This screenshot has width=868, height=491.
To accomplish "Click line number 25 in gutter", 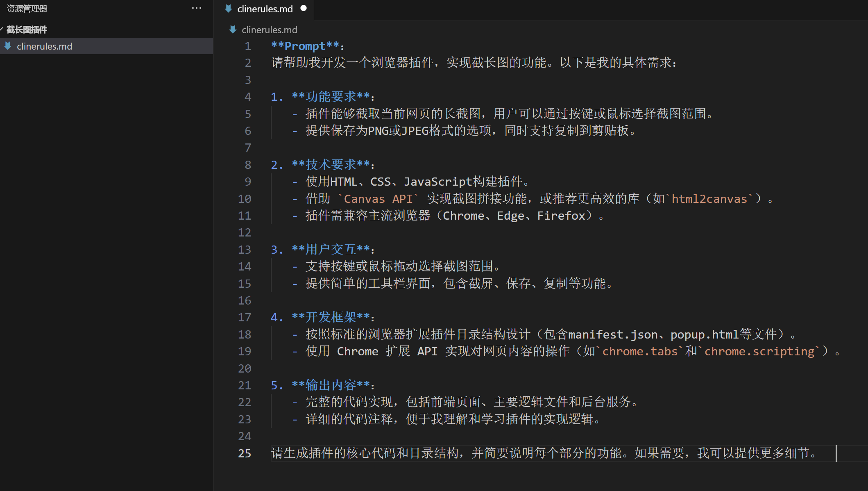I will tap(245, 453).
